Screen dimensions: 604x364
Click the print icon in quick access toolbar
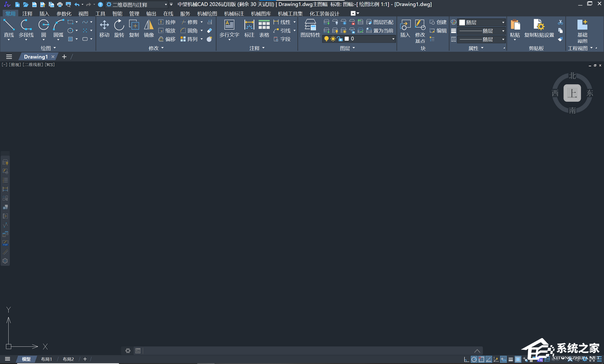point(60,4)
